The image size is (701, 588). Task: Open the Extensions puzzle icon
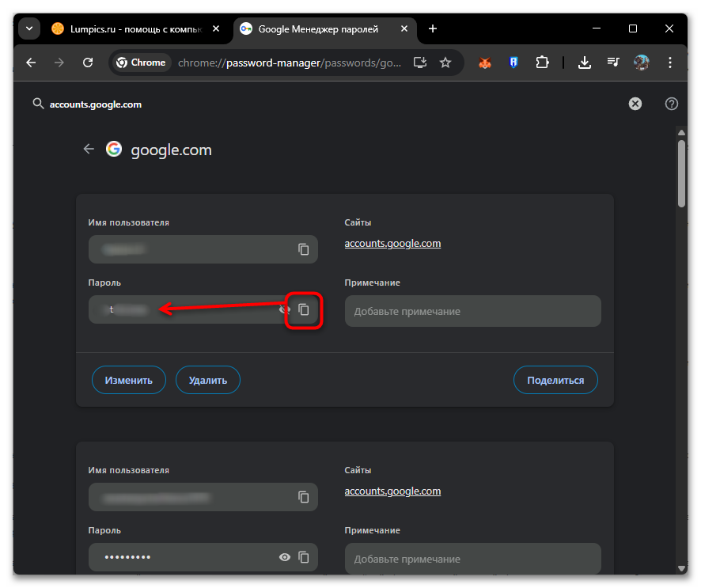click(x=542, y=63)
